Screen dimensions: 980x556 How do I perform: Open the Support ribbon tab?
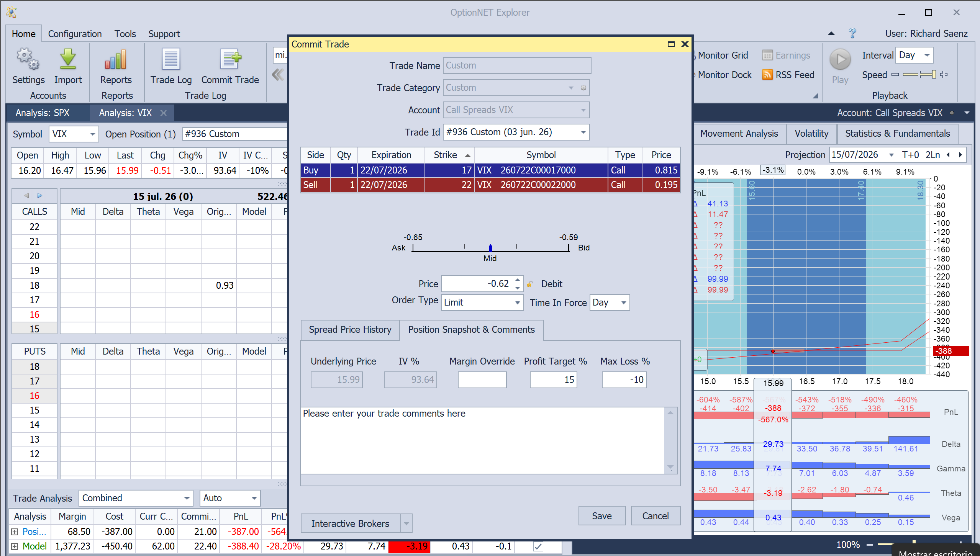(x=164, y=34)
